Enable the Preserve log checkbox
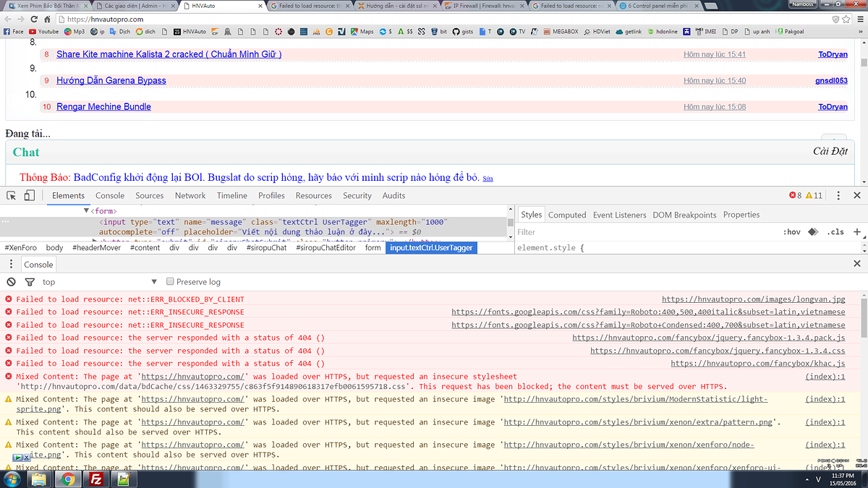Viewport: 868px width, 488px height. [x=171, y=282]
